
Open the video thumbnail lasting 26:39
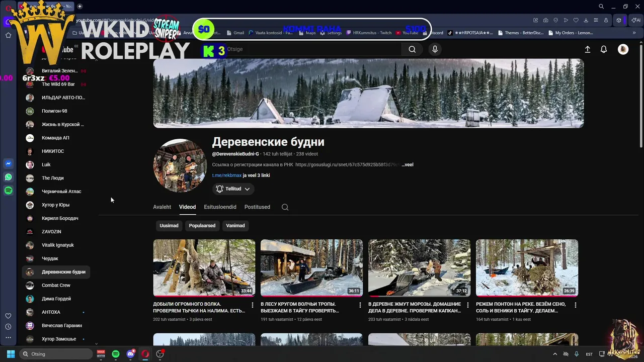click(x=527, y=267)
